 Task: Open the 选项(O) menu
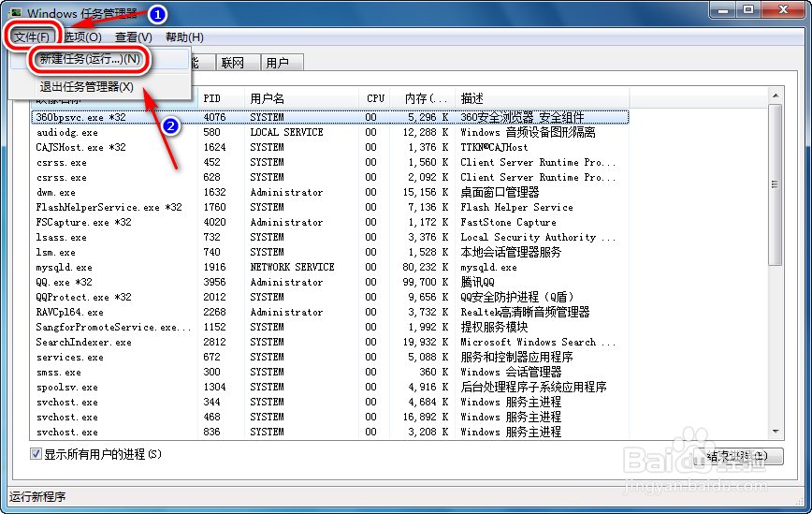click(x=82, y=37)
